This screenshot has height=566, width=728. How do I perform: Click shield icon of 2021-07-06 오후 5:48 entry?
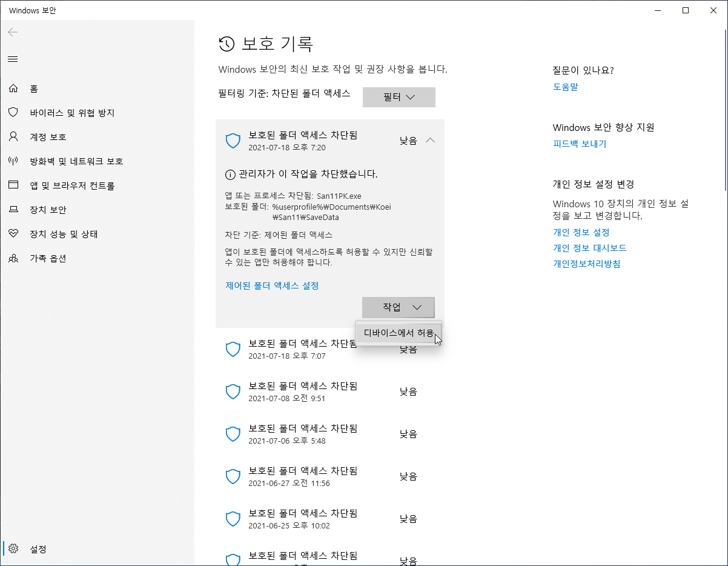233,434
